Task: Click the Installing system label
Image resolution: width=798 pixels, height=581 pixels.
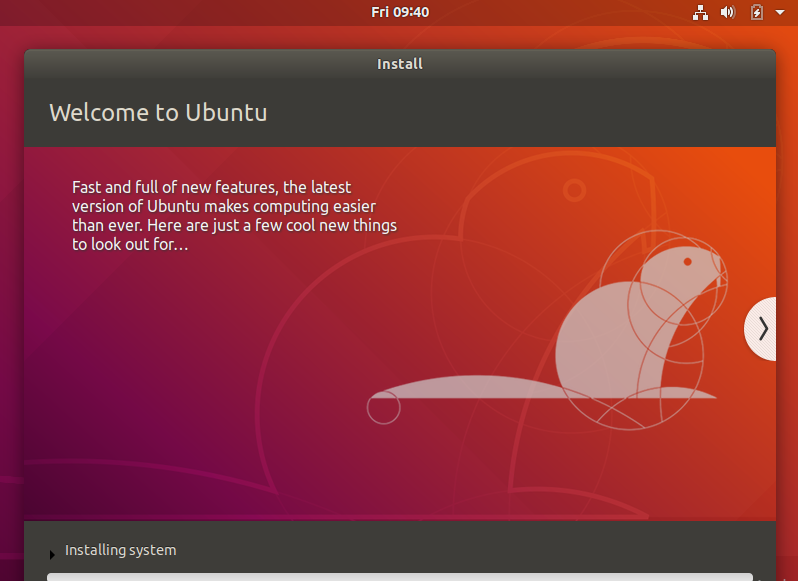Action: point(120,550)
